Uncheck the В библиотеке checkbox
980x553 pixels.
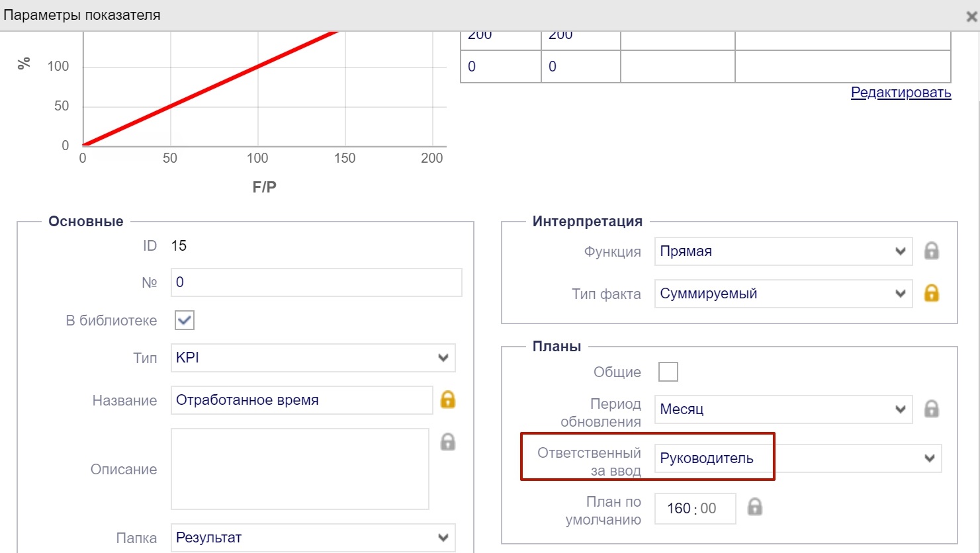[x=185, y=321]
